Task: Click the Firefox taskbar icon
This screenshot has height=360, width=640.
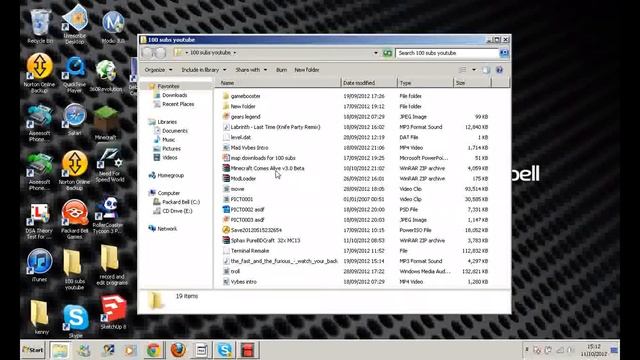Action: click(178, 350)
